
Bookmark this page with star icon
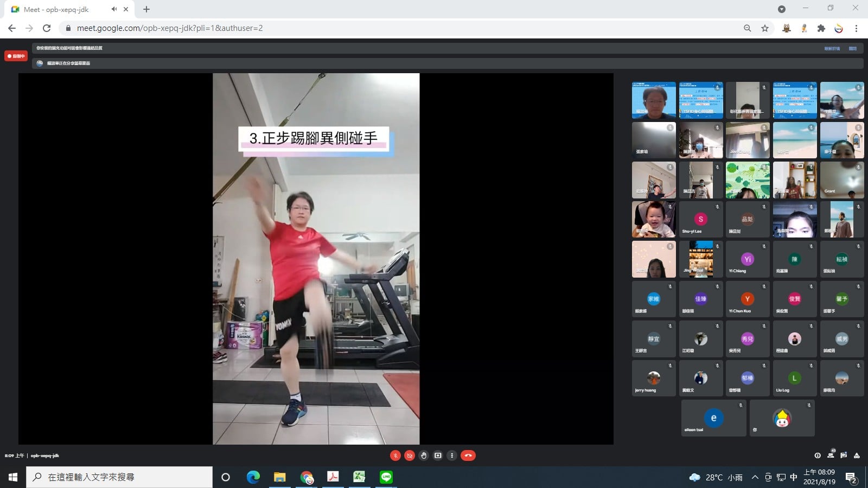click(x=765, y=28)
